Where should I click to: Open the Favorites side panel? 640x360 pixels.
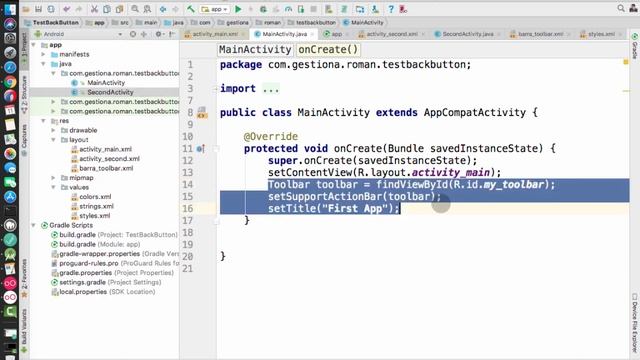pyautogui.click(x=24, y=278)
